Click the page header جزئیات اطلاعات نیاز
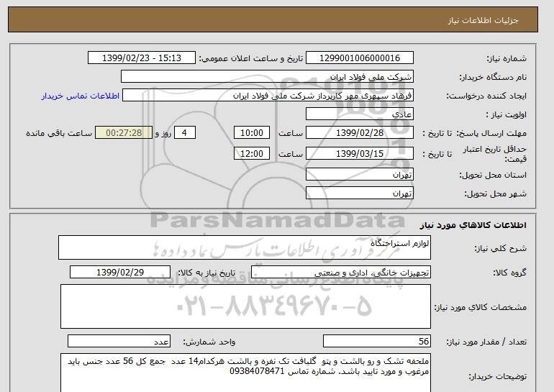Image resolution: width=554 pixels, height=392 pixels. coord(483,20)
